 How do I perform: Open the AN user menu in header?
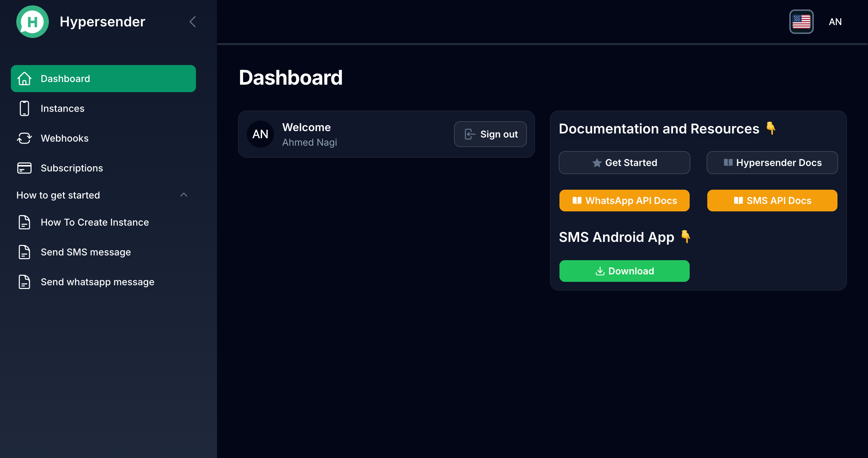(x=835, y=22)
